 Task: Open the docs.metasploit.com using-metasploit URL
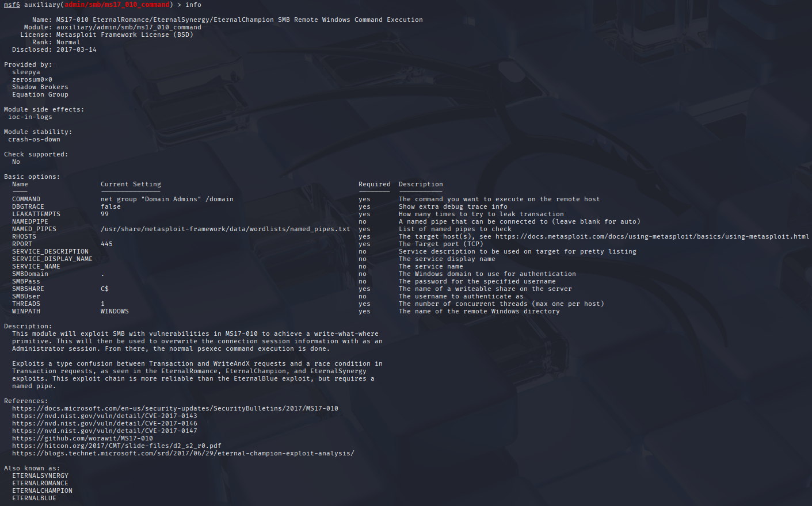click(x=652, y=236)
